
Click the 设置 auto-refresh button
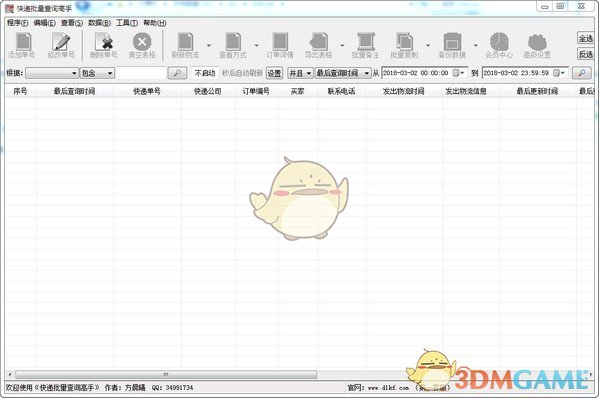[x=274, y=73]
